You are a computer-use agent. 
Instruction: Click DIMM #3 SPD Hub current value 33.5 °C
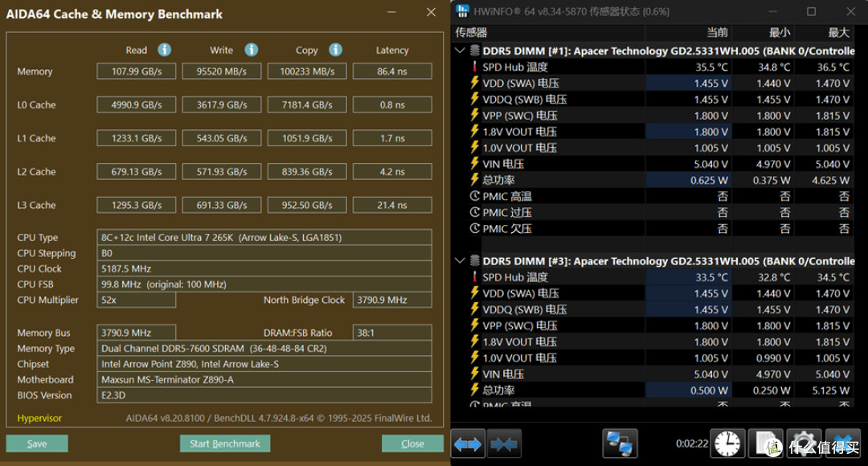click(x=711, y=276)
